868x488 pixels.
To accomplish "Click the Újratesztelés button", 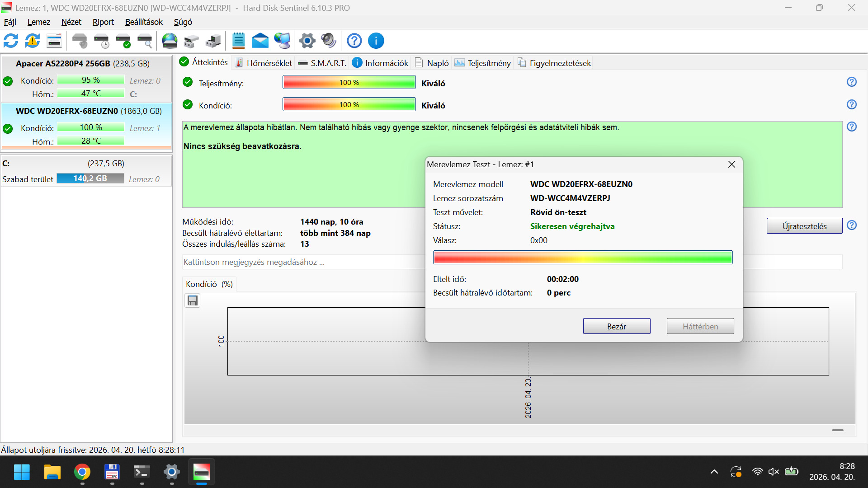I will [804, 226].
